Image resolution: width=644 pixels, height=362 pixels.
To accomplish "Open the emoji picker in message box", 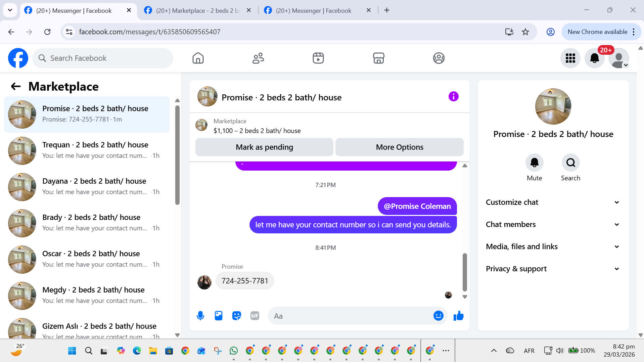I will coord(438,316).
